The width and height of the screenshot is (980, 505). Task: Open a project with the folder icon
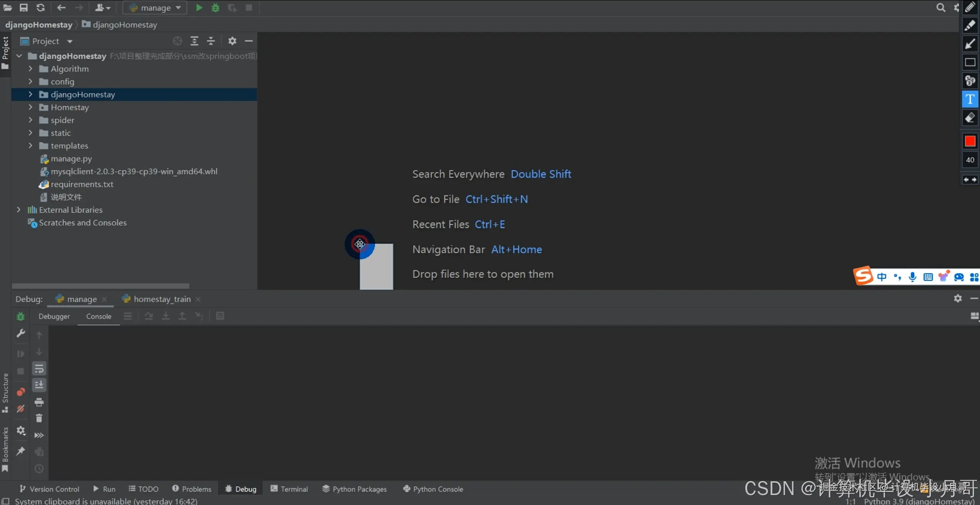8,8
